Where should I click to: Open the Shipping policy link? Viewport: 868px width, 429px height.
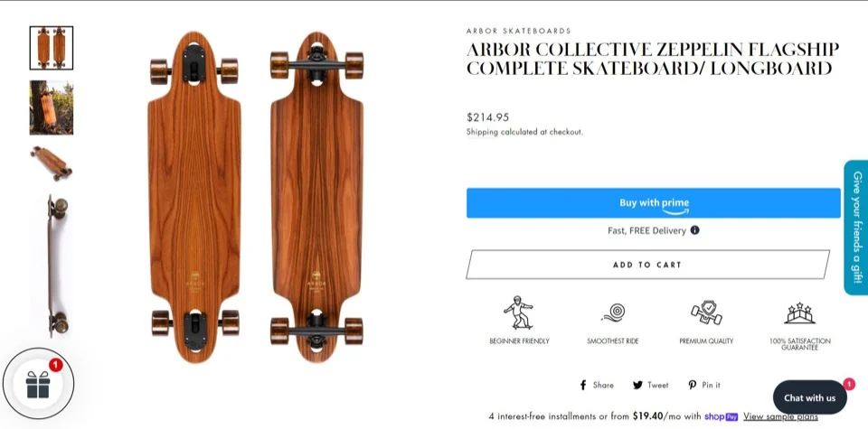pos(482,132)
